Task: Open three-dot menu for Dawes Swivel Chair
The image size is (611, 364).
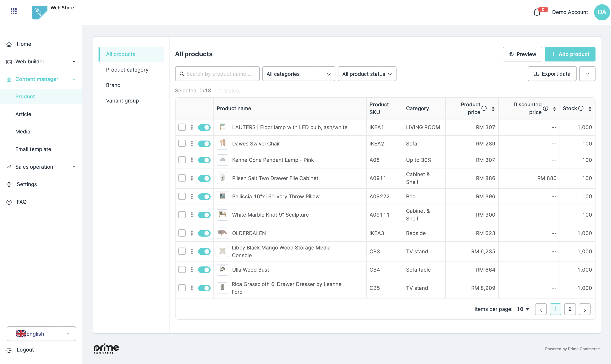Action: pyautogui.click(x=192, y=144)
